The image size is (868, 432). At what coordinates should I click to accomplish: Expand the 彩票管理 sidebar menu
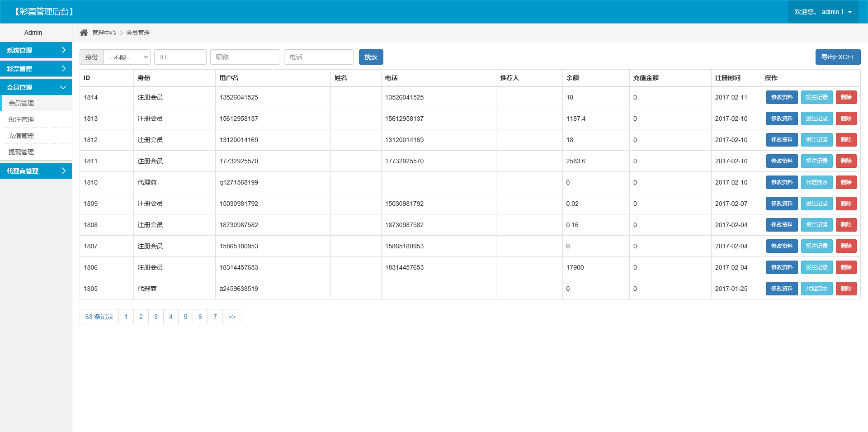click(36, 69)
